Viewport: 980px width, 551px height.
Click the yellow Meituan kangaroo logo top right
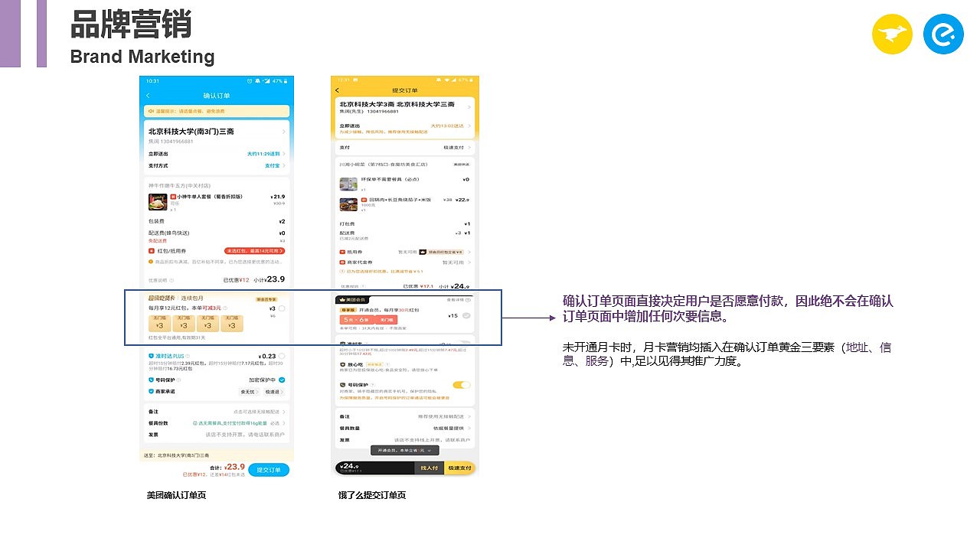pos(893,34)
